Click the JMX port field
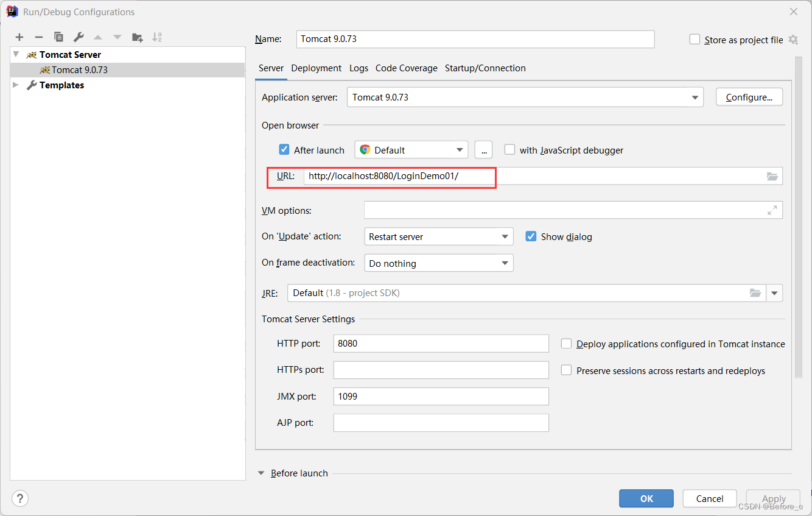 441,396
